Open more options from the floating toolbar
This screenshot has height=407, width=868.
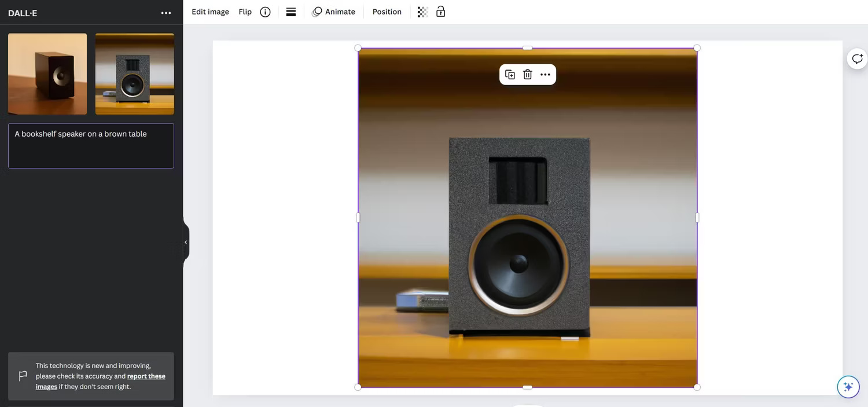click(545, 74)
